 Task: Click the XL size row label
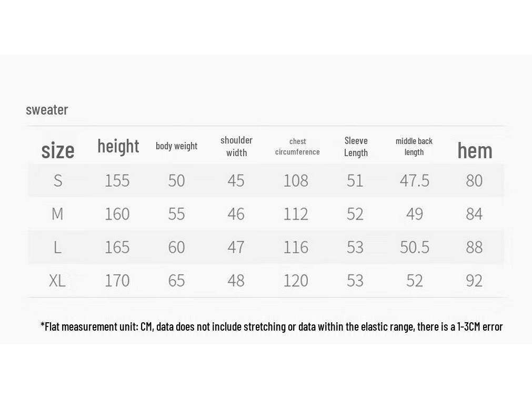57,281
